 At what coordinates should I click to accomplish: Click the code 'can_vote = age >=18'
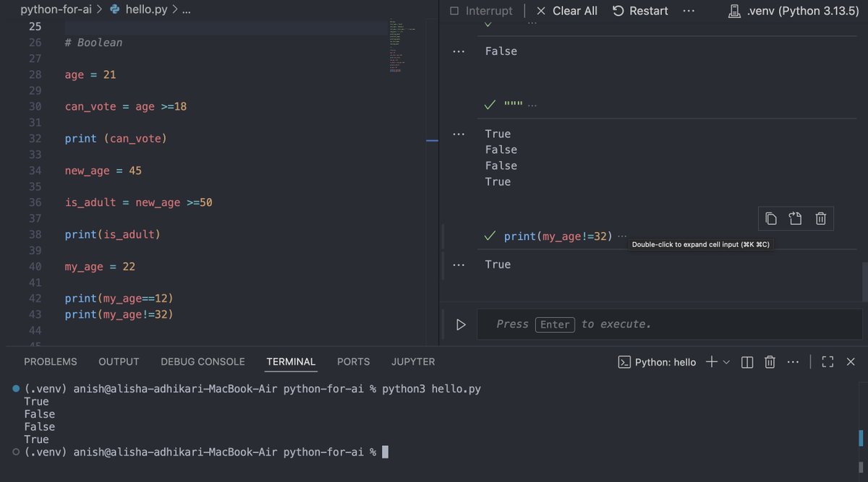[x=126, y=106]
